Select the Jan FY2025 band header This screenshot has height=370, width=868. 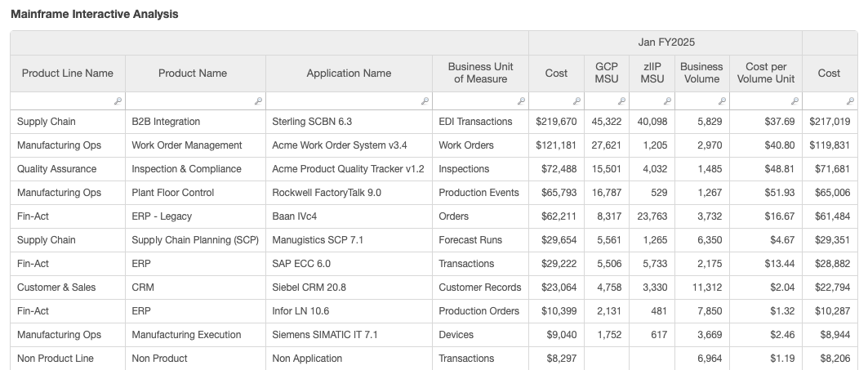(x=665, y=42)
